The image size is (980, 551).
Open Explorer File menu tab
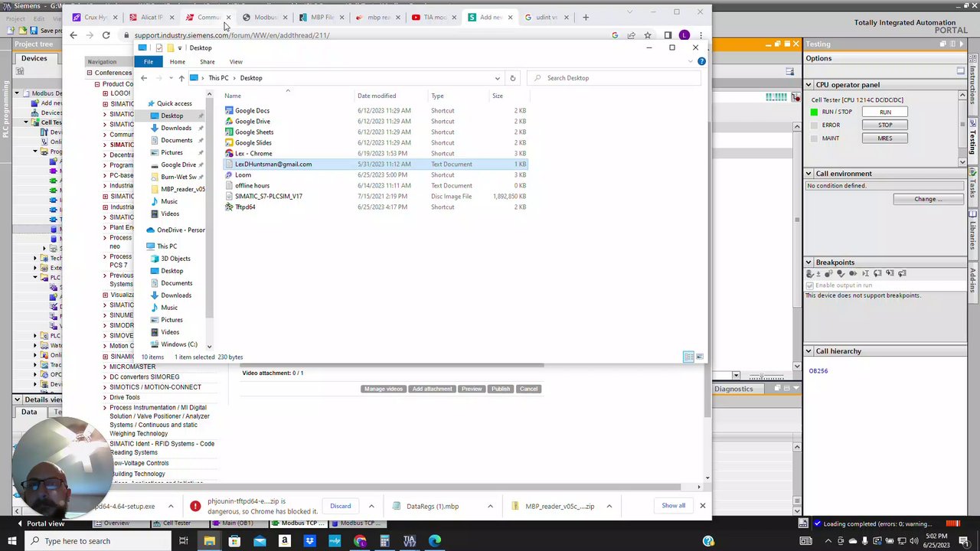(x=149, y=62)
